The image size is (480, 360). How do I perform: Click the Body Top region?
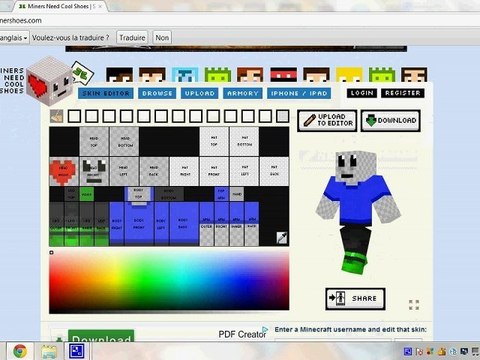click(x=139, y=194)
